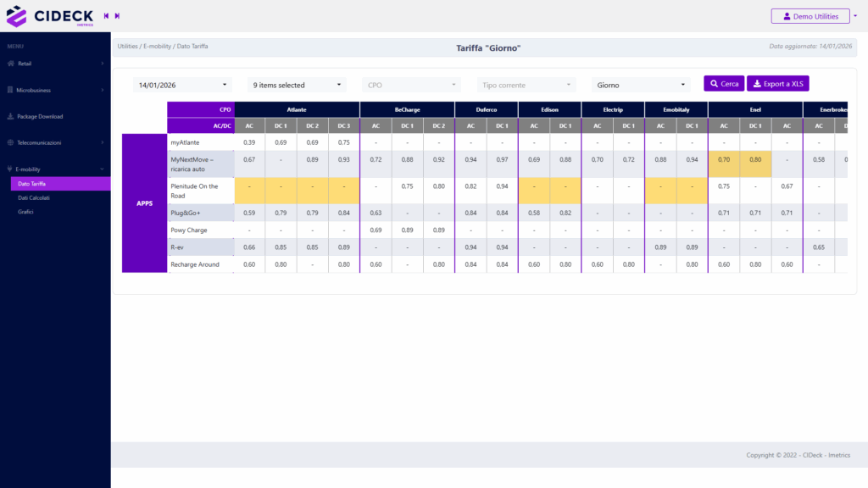Viewport: 868px width, 488px height.
Task: Go to the Grafici menu item
Action: pos(27,212)
